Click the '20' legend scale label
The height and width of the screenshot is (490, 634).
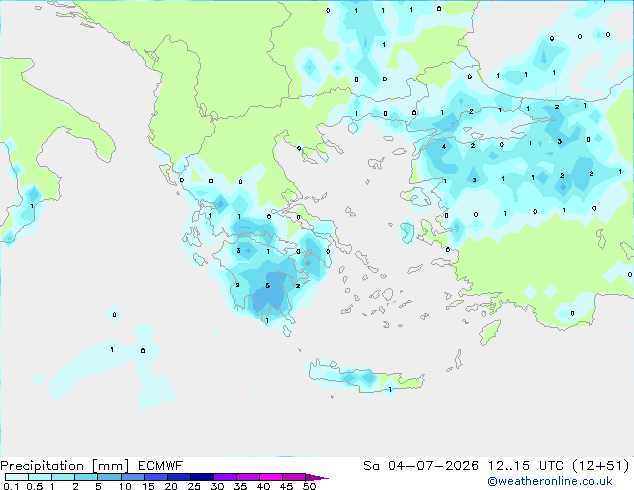pos(171,486)
